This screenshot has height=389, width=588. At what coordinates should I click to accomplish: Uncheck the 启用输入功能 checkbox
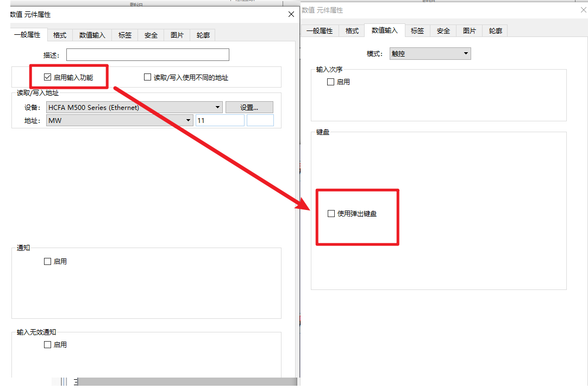(47, 77)
